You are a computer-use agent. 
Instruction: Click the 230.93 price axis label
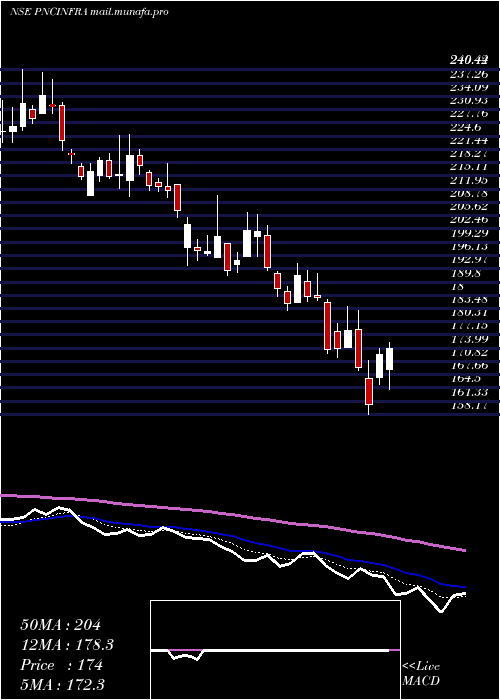(x=469, y=100)
